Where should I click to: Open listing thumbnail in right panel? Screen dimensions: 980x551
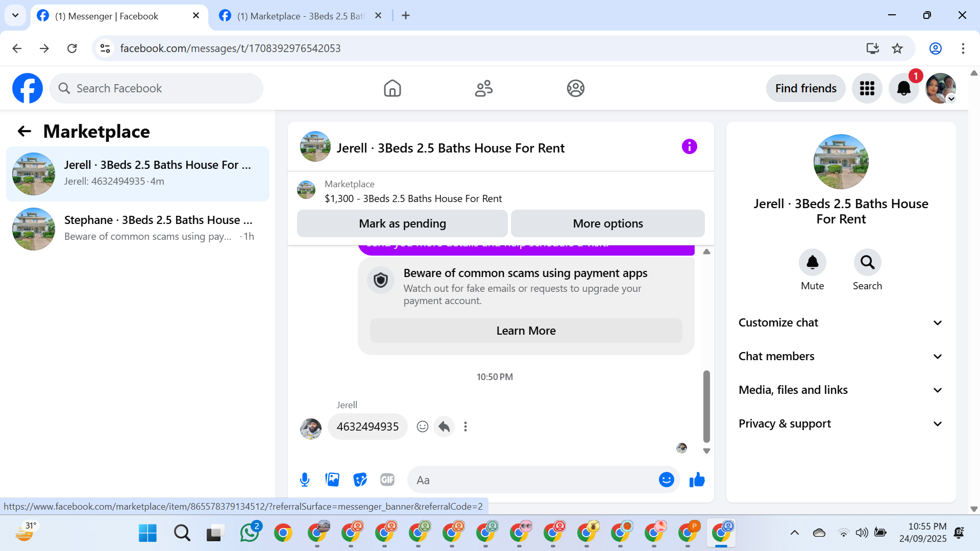(841, 162)
